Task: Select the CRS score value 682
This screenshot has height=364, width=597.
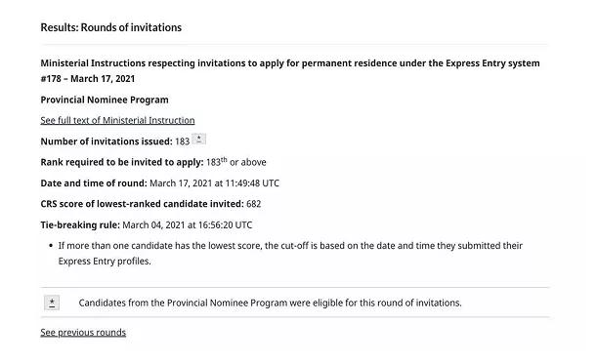Action: [x=254, y=204]
